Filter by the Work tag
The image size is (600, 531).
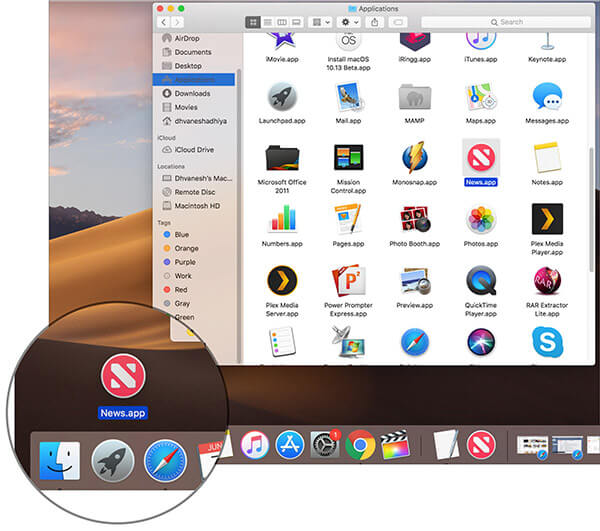click(x=194, y=276)
